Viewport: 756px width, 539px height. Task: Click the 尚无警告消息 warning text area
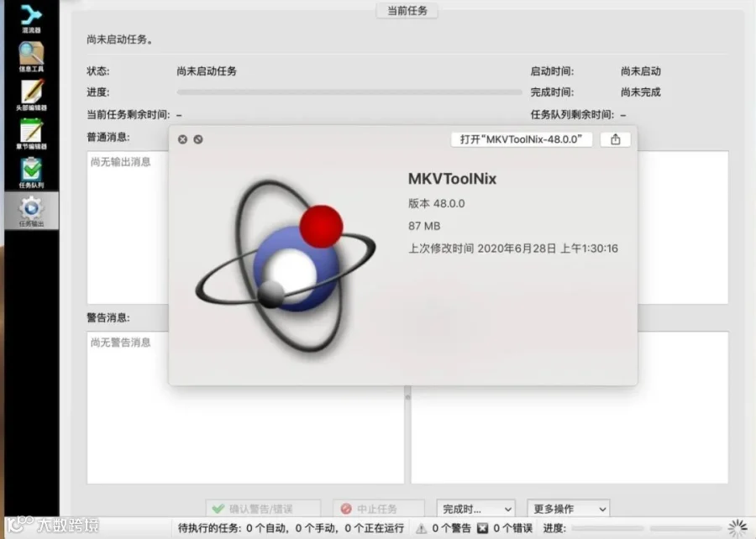(245, 407)
